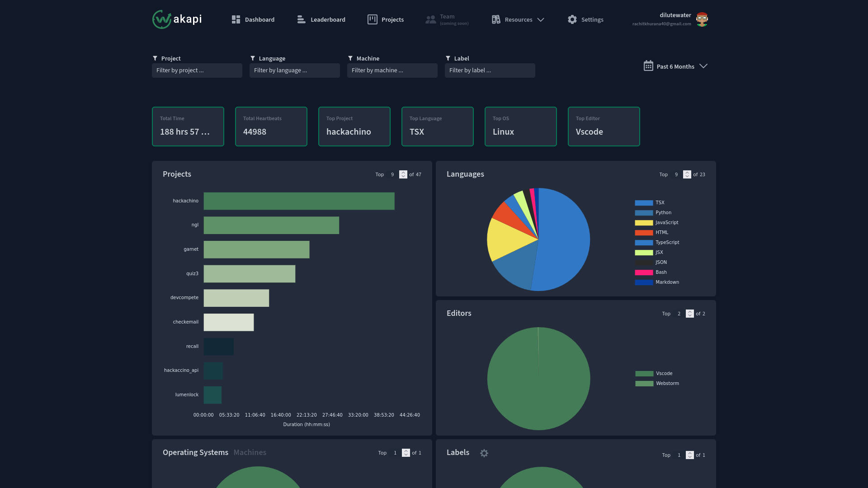Click the Projects board icon
Viewport: 868px width, 488px height.
click(372, 19)
